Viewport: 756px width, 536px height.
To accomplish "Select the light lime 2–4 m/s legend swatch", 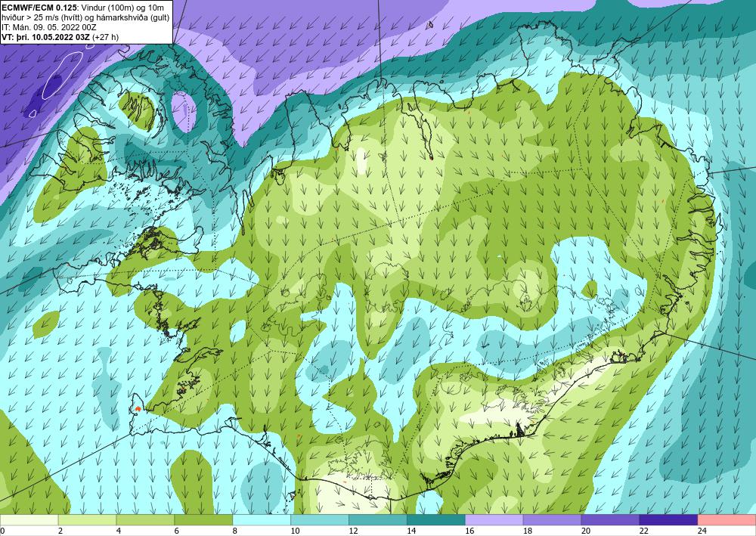I will pos(87,520).
